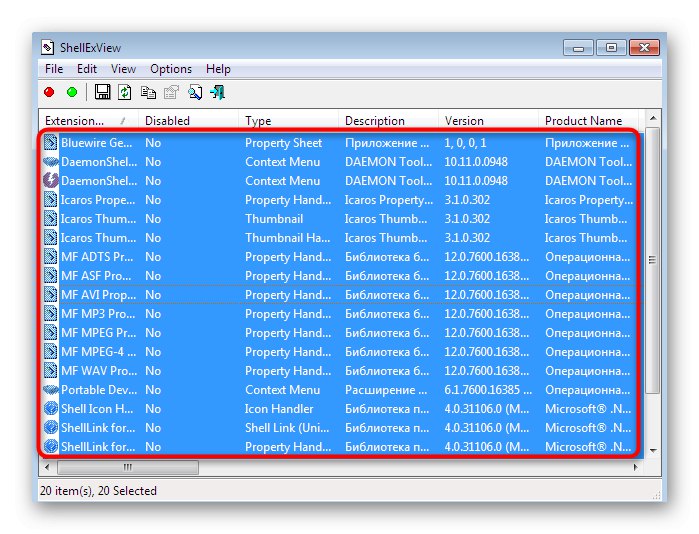
Task: Click the icon of MF ASF Pro... row
Action: click(51, 276)
